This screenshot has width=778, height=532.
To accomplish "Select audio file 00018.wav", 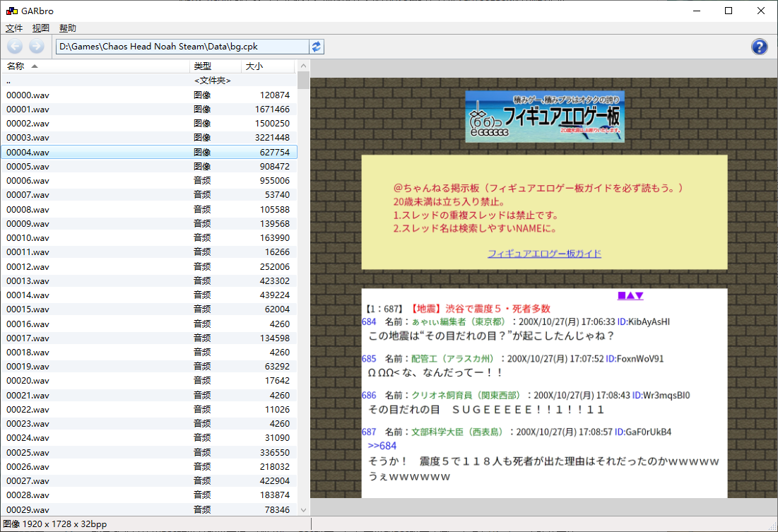I will [149, 353].
